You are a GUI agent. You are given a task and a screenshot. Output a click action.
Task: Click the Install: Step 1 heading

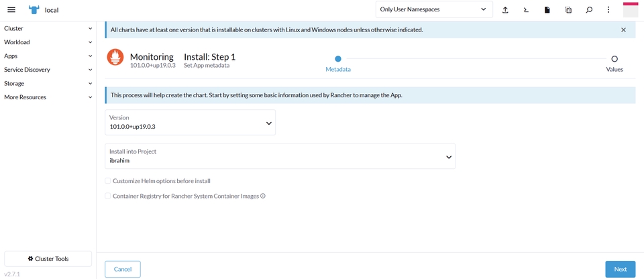[x=209, y=57]
